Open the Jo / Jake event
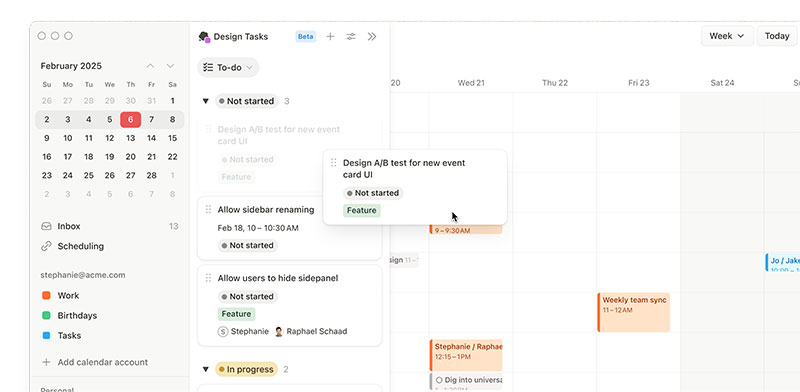The image size is (800, 392). [x=782, y=262]
